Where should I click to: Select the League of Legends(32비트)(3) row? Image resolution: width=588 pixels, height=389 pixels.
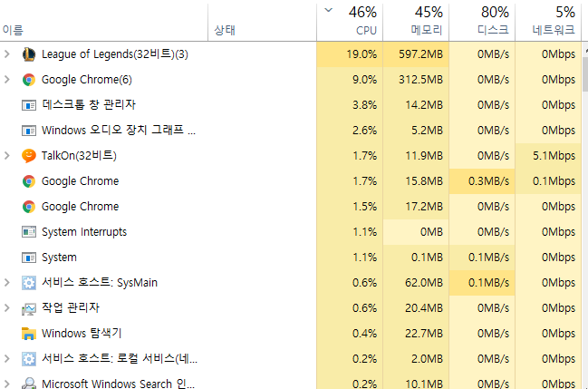tap(291, 54)
